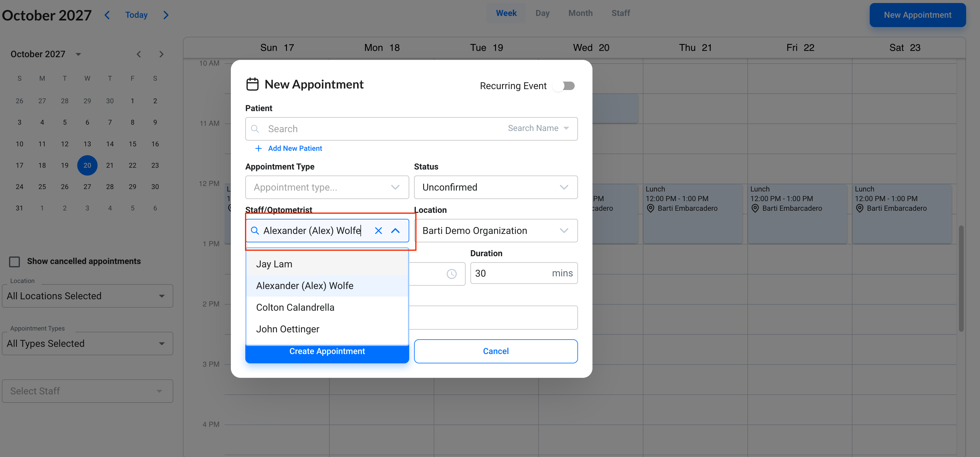Switch to the Month view tab

(x=580, y=13)
